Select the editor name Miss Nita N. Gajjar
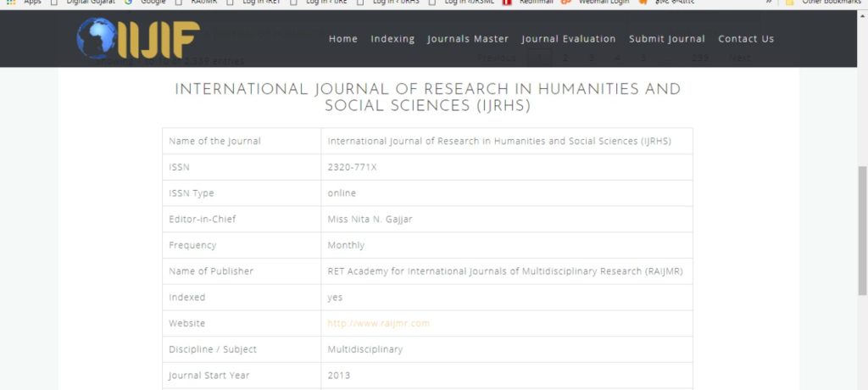This screenshot has width=868, height=390. coord(370,220)
